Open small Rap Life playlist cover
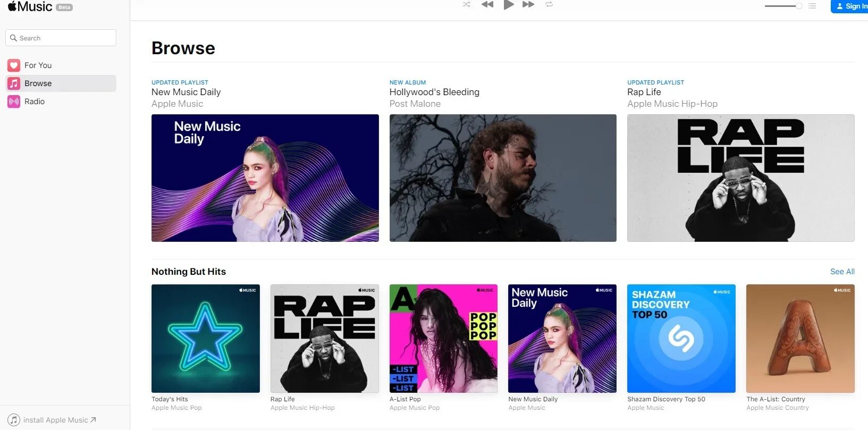Screen dimensions: 868x430 coord(325,339)
